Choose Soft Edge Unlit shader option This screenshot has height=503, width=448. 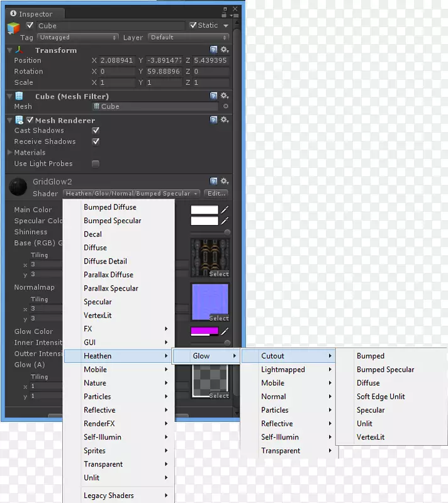[381, 397]
